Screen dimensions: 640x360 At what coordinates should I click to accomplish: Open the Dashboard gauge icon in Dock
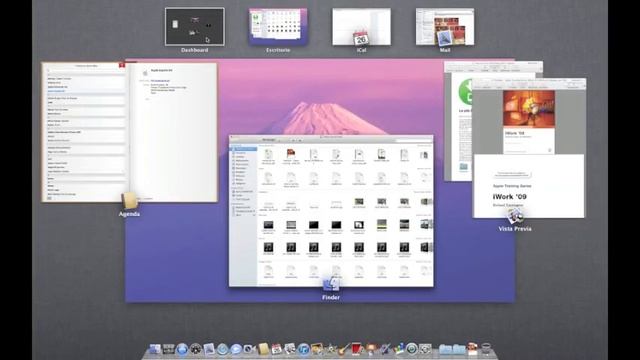196,349
